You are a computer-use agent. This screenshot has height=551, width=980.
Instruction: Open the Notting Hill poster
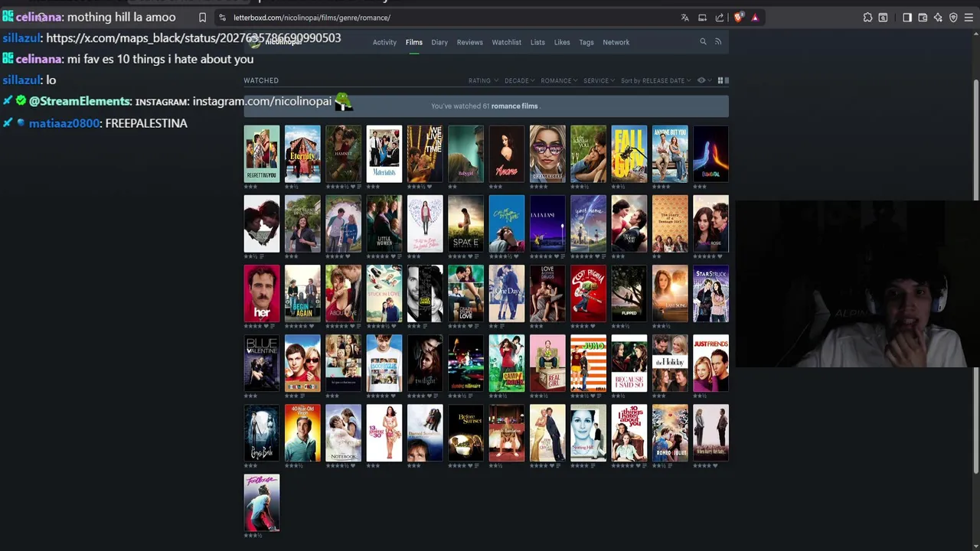(588, 432)
